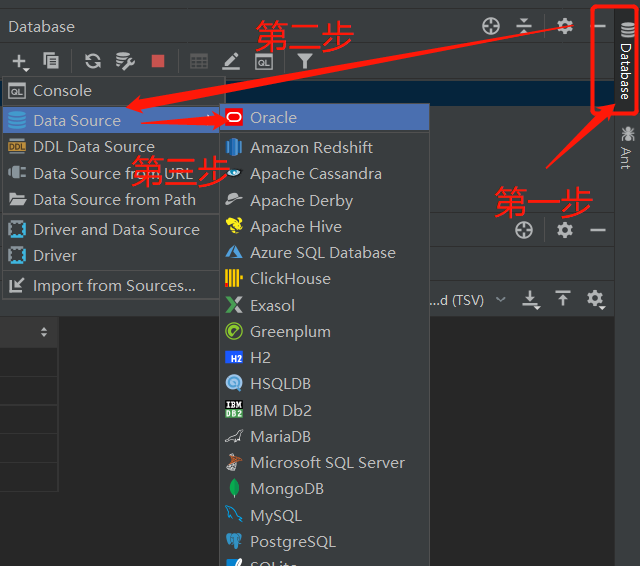This screenshot has height=566, width=640.
Task: Click the Edit Source pencil icon
Action: (231, 61)
